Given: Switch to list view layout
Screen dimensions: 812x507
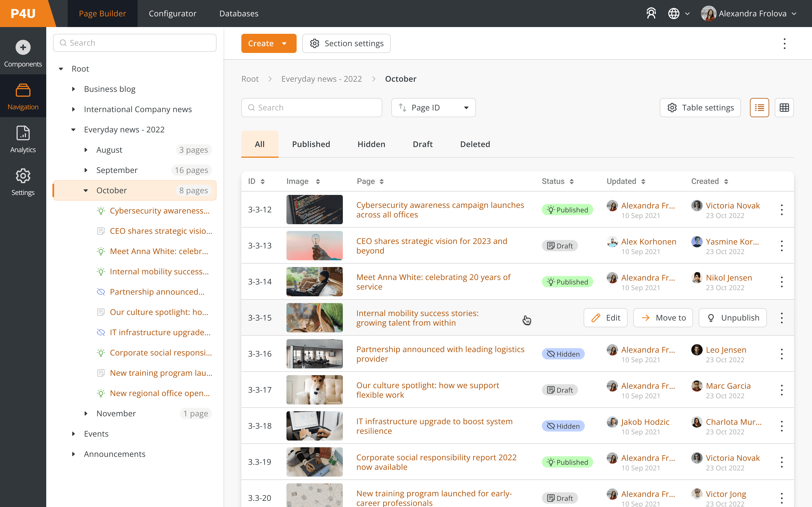Looking at the screenshot, I should (x=759, y=108).
